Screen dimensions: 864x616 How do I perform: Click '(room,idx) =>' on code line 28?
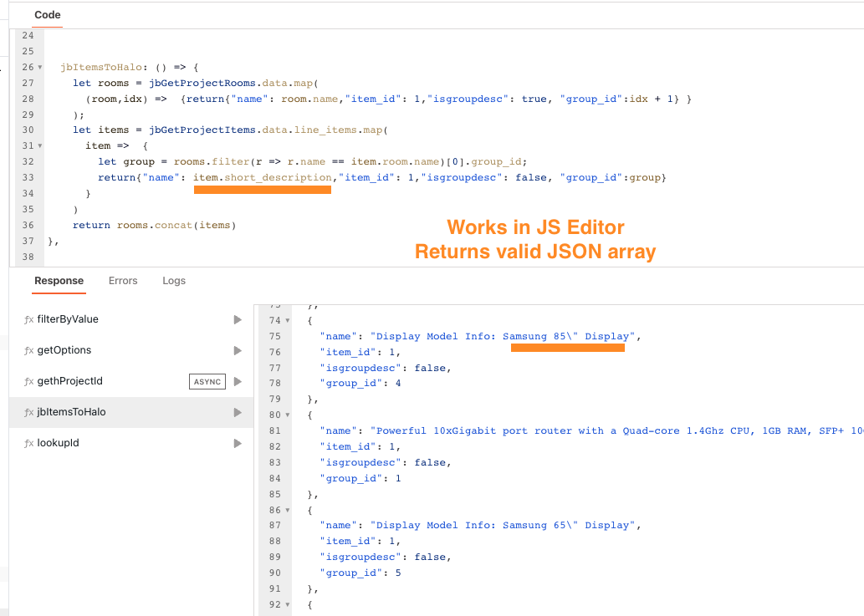[126, 99]
